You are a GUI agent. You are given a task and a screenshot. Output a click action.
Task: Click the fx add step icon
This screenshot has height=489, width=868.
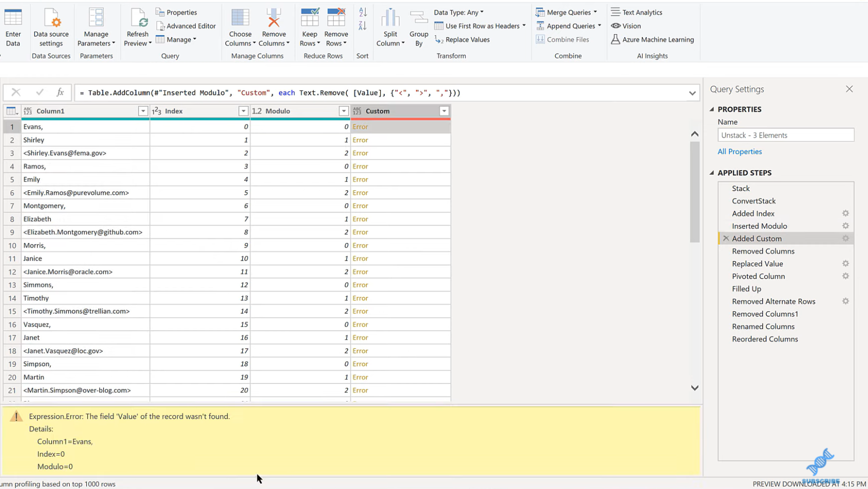click(x=60, y=93)
